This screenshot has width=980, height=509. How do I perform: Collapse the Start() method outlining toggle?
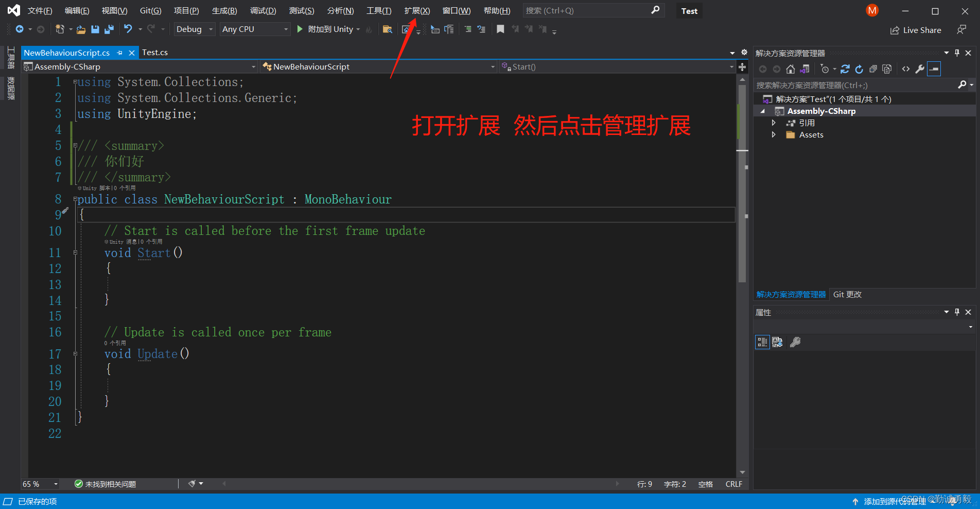pyautogui.click(x=75, y=252)
